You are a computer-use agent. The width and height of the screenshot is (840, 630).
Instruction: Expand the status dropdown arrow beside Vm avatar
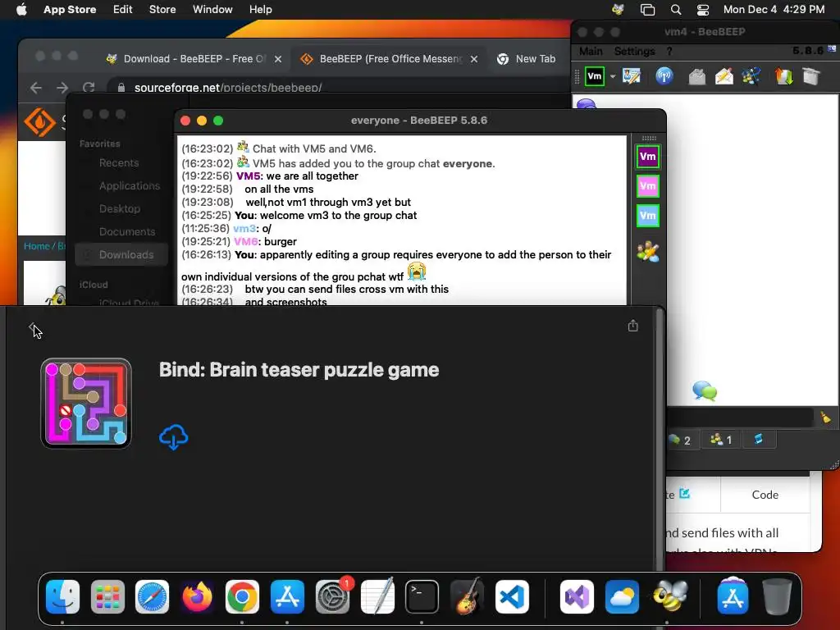click(x=612, y=76)
